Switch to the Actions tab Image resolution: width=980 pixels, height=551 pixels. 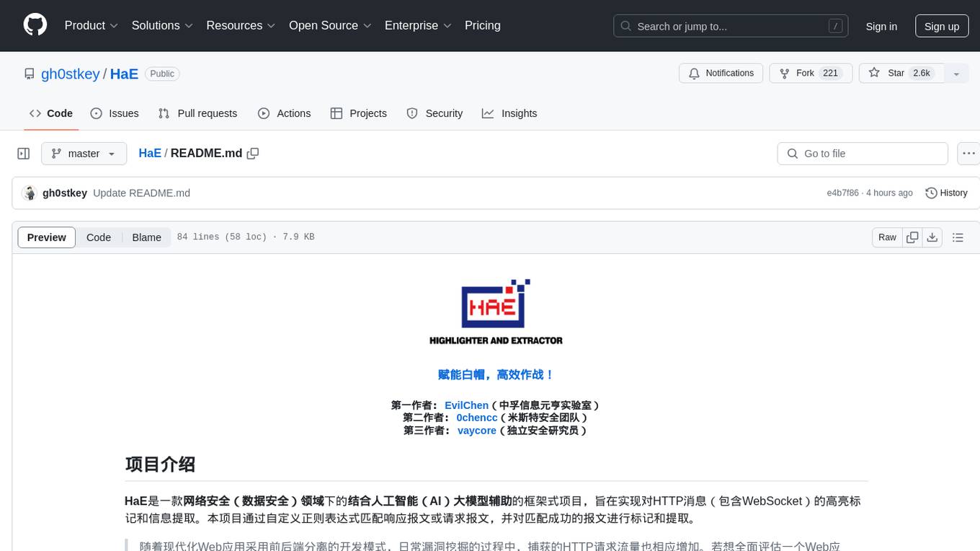(x=284, y=113)
